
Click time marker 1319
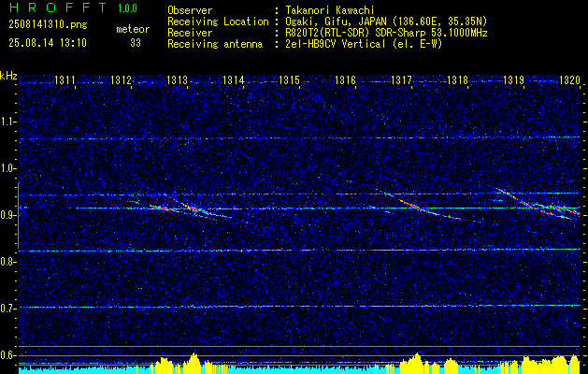[514, 79]
